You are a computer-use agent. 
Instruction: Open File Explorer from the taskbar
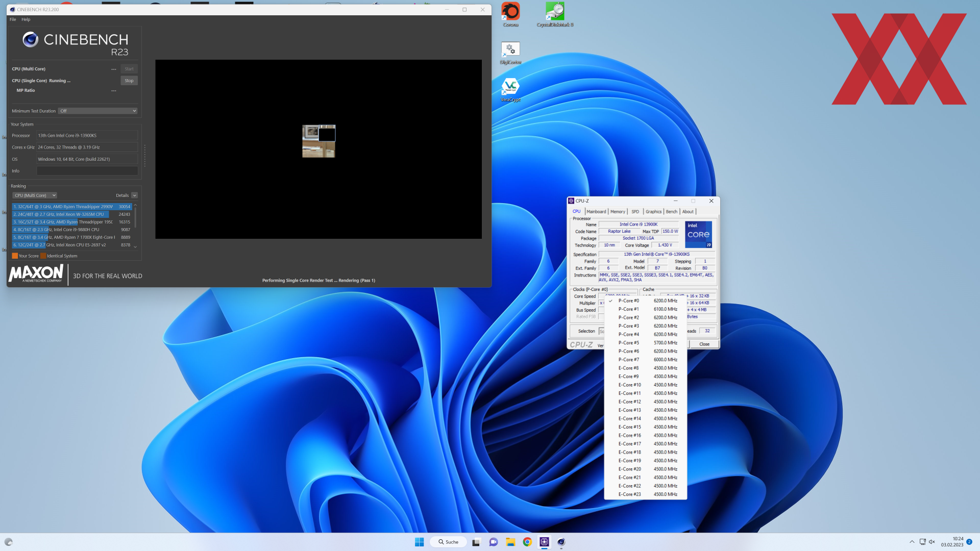(x=510, y=542)
